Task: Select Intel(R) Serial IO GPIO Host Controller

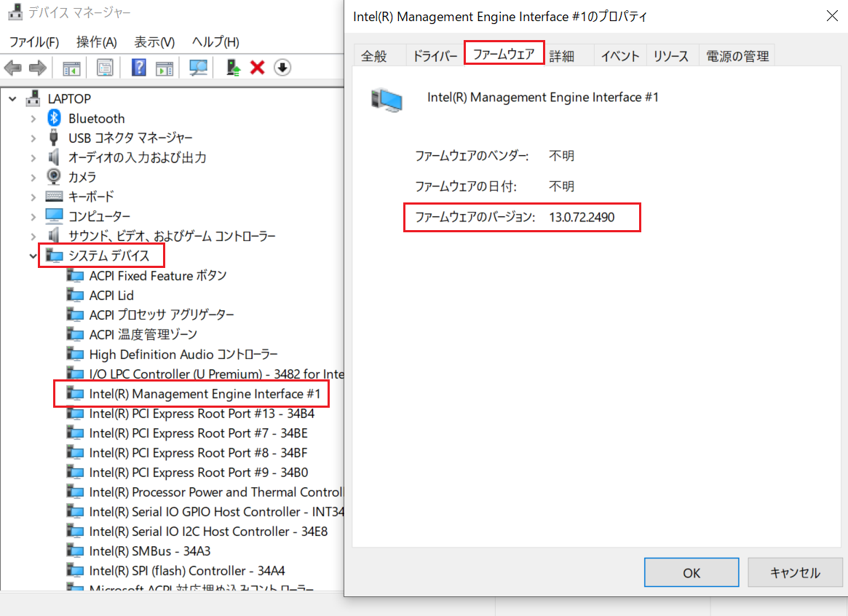Action: click(216, 511)
